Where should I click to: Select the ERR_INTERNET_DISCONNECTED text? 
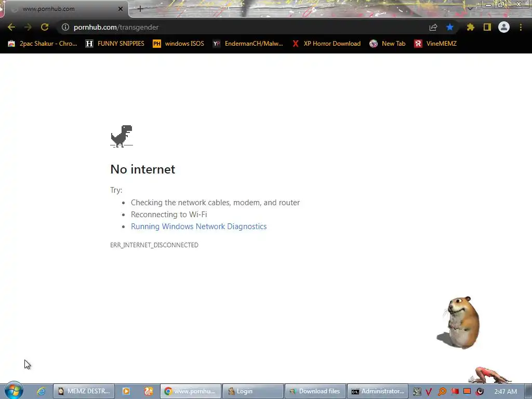(x=154, y=245)
